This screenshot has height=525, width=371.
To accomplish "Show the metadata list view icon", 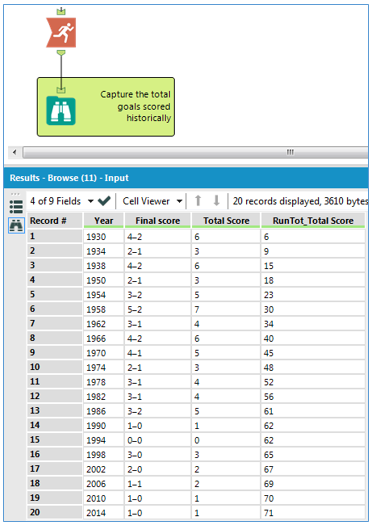I will coord(16,207).
